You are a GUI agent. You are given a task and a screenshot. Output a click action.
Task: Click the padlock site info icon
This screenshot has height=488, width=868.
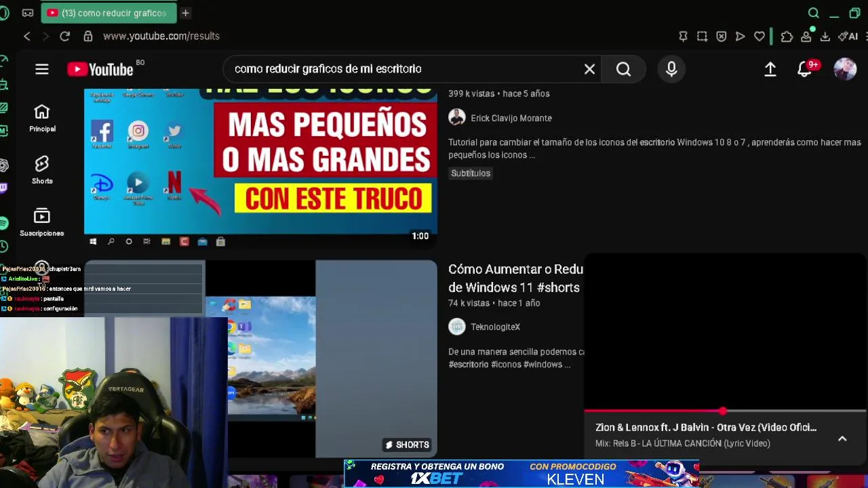tap(87, 36)
